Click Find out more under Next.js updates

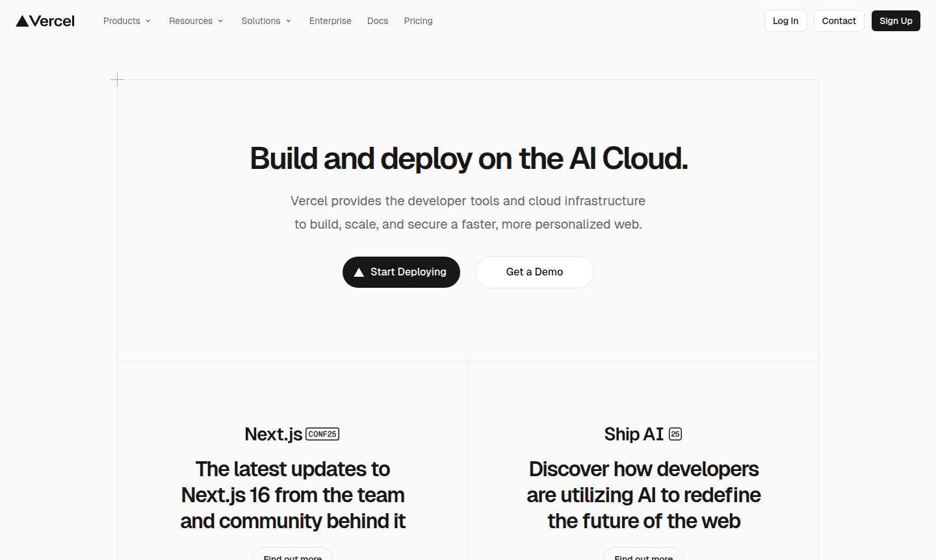pos(292,557)
